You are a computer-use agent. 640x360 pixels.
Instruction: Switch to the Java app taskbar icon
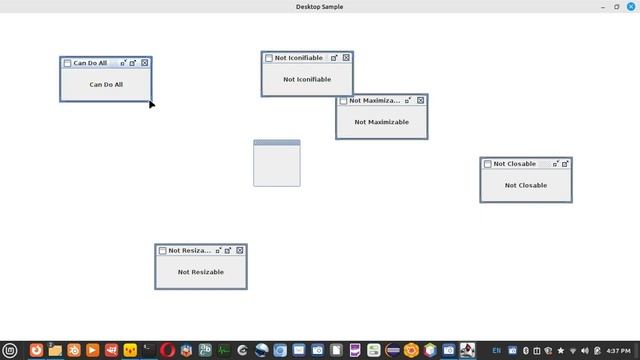click(x=467, y=350)
